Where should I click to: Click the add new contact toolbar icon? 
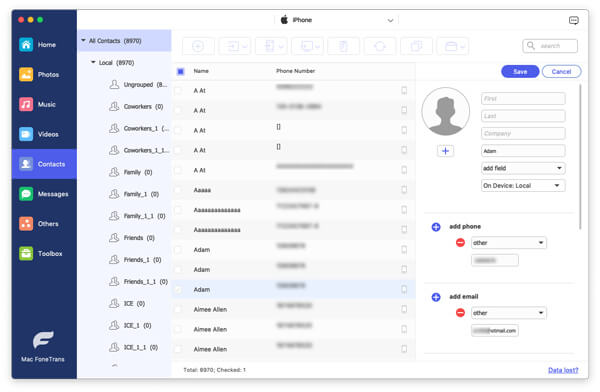[x=198, y=46]
